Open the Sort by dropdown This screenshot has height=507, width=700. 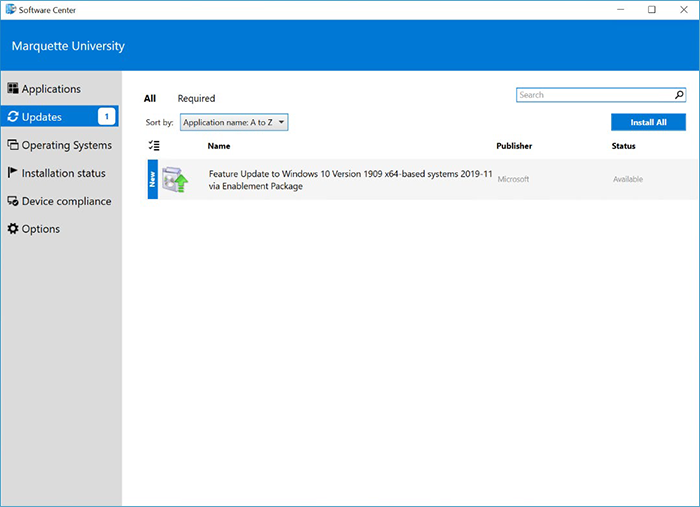234,122
